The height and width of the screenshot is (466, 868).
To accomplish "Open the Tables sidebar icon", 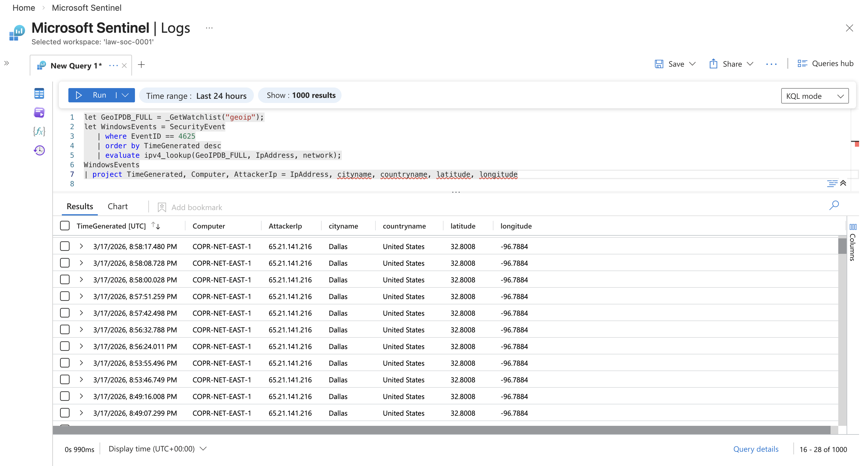I will 39,94.
